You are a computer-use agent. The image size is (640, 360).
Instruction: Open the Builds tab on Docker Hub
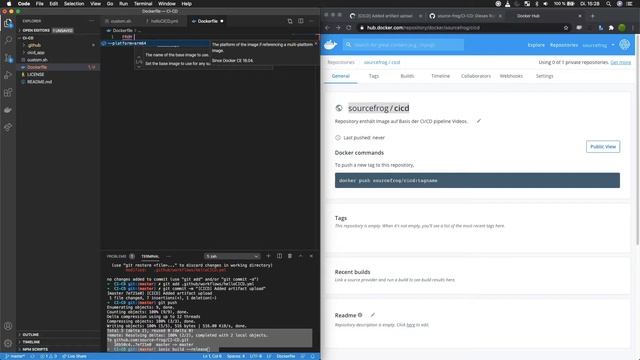click(407, 76)
